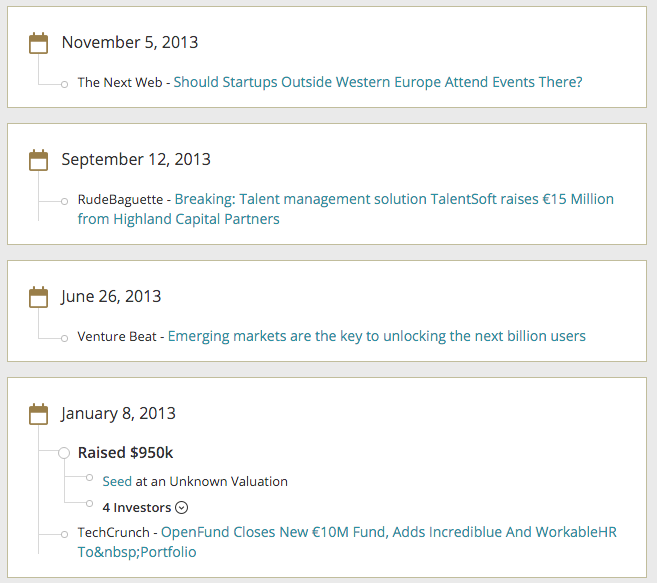
Task: Click the Seed funding round link
Action: coord(117,481)
